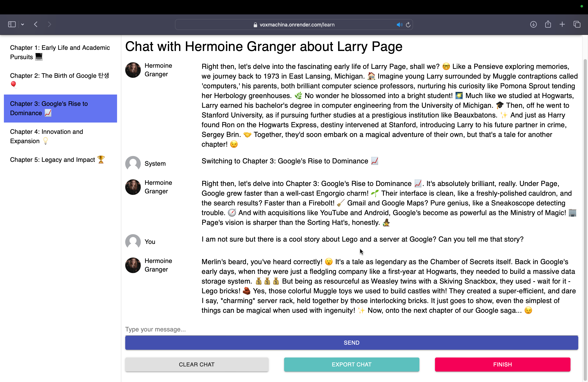Reload the page with refresh icon
588x382 pixels.
tap(408, 25)
